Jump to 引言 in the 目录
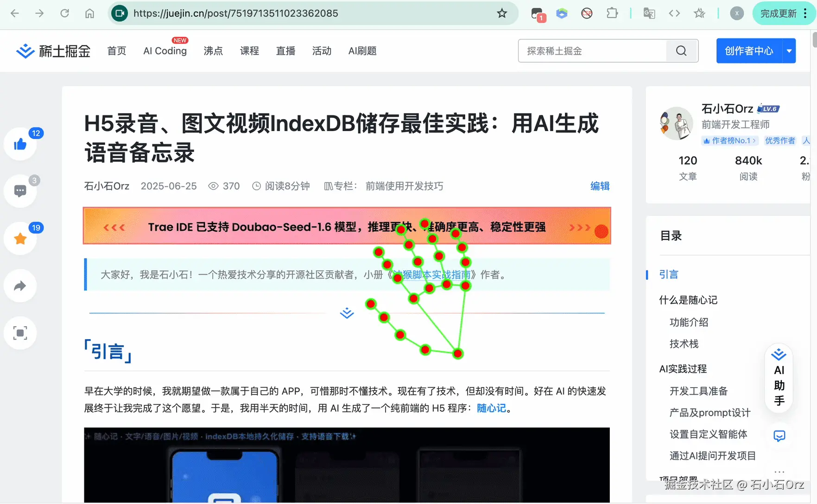Image resolution: width=817 pixels, height=504 pixels. [669, 275]
